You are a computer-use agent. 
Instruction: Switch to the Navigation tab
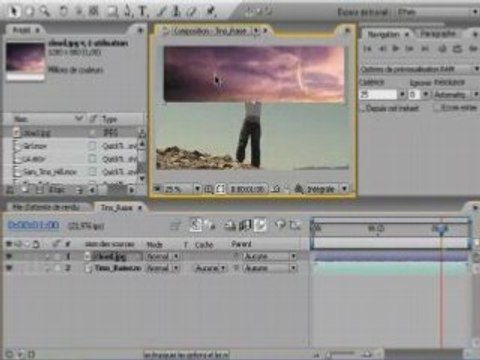coord(384,34)
